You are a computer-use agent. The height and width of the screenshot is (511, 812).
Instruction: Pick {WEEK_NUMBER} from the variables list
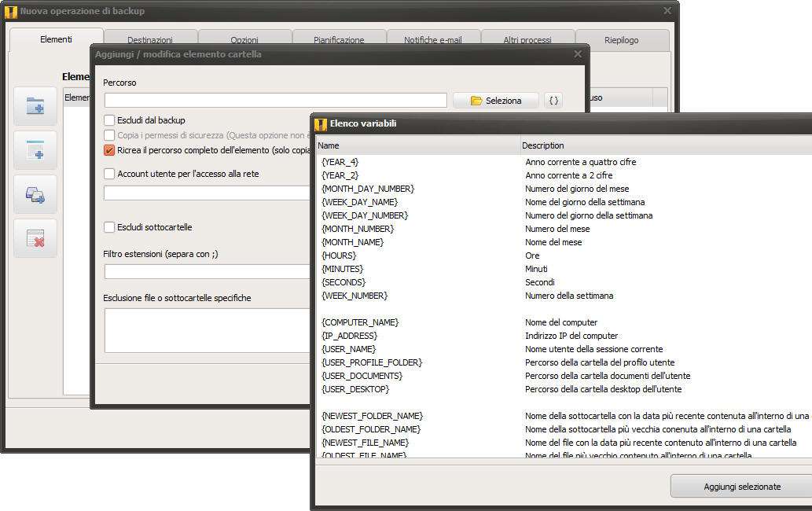(355, 296)
